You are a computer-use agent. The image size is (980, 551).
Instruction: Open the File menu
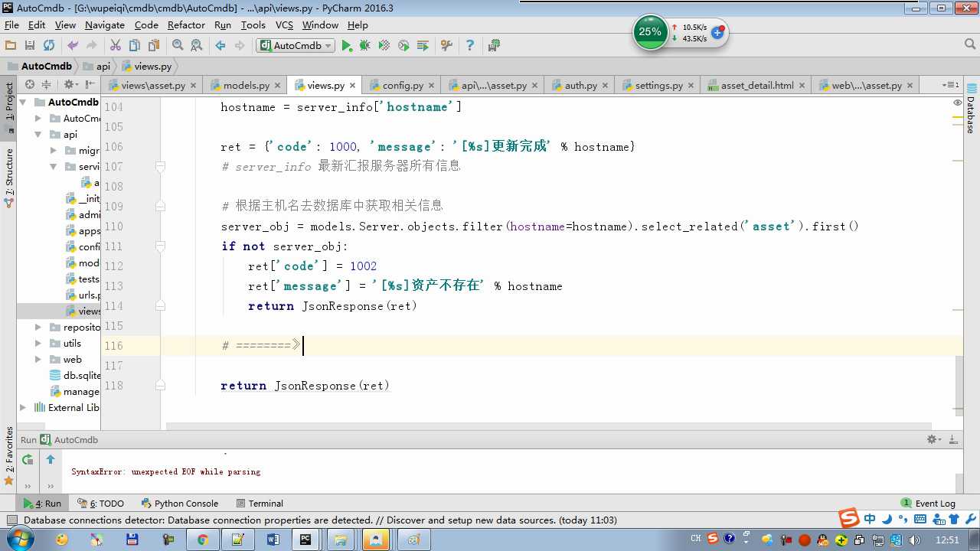11,24
